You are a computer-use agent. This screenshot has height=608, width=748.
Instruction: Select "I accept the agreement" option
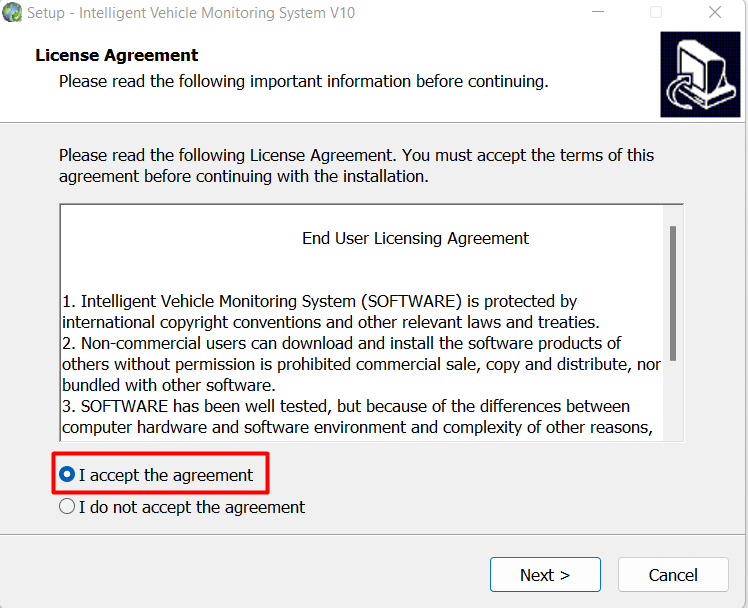pos(68,475)
